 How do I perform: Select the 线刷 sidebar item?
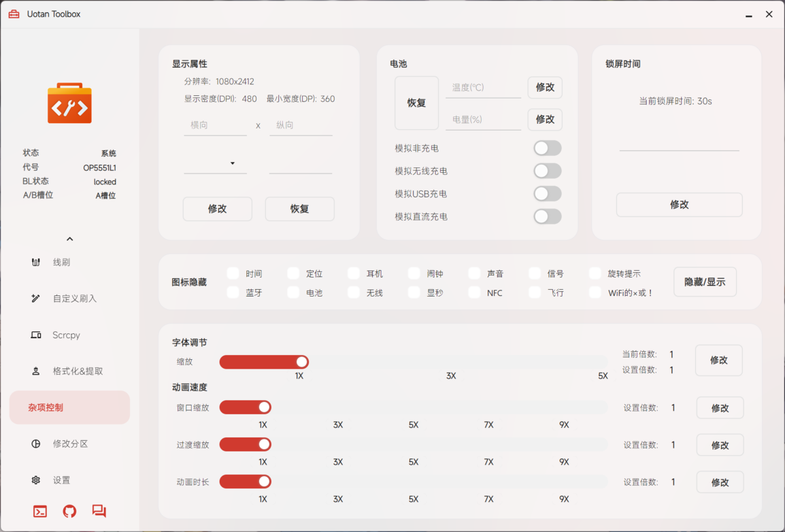click(61, 262)
